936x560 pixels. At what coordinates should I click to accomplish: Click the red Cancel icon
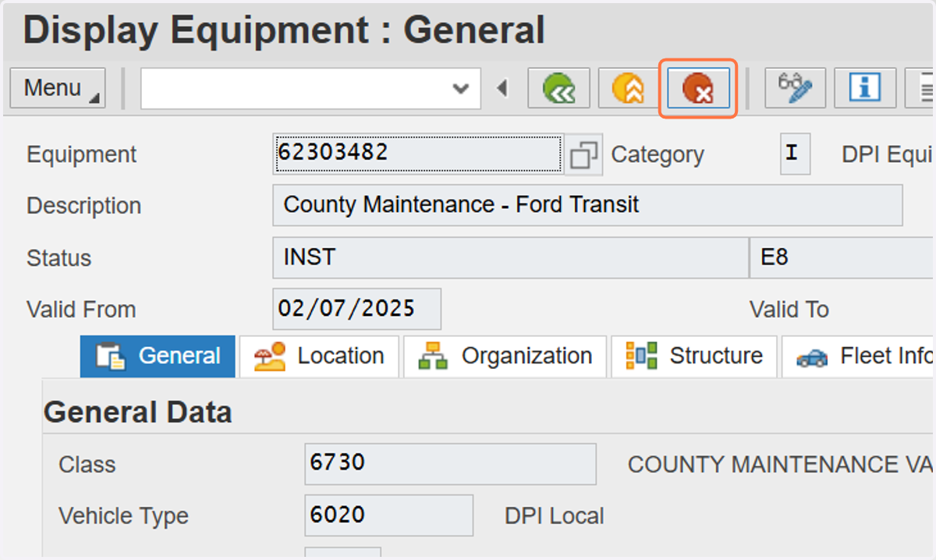(698, 88)
